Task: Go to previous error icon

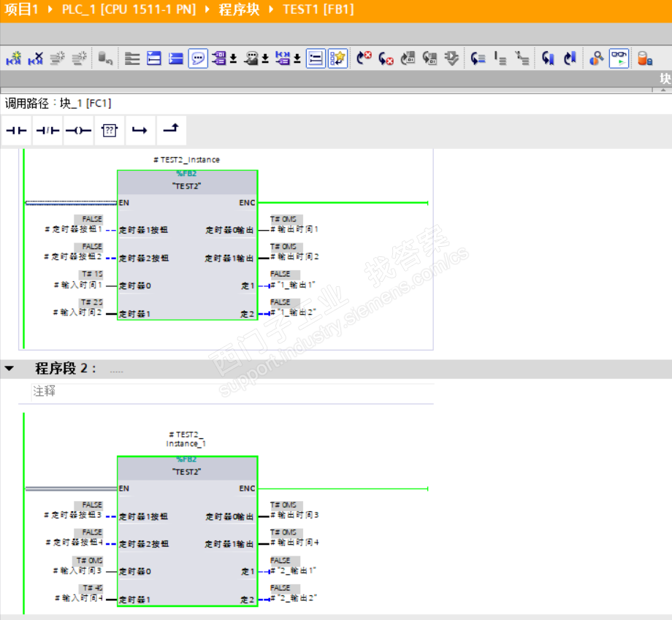Action: click(x=386, y=58)
